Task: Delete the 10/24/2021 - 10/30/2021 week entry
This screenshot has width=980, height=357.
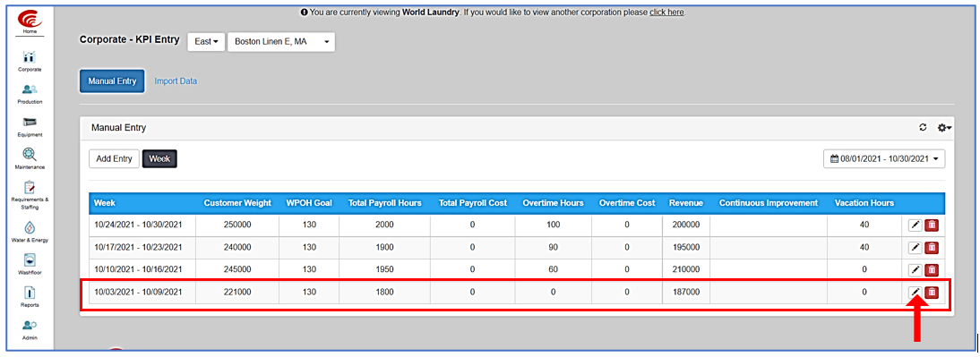Action: click(932, 225)
